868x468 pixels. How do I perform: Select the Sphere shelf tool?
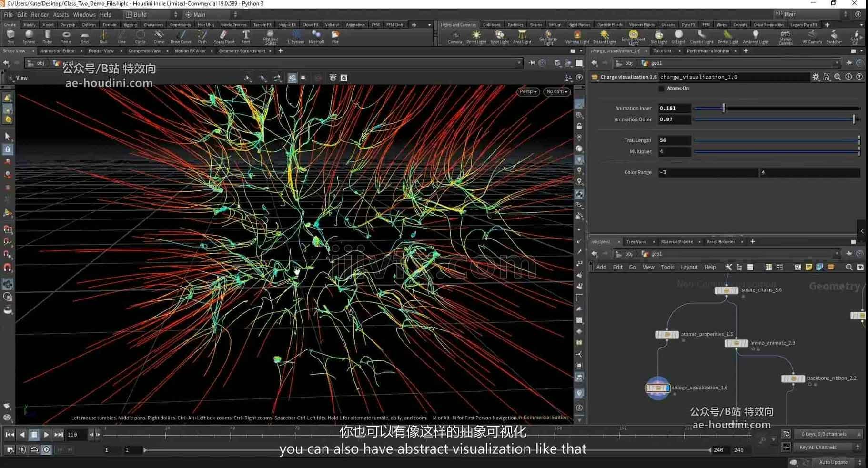pyautogui.click(x=29, y=37)
